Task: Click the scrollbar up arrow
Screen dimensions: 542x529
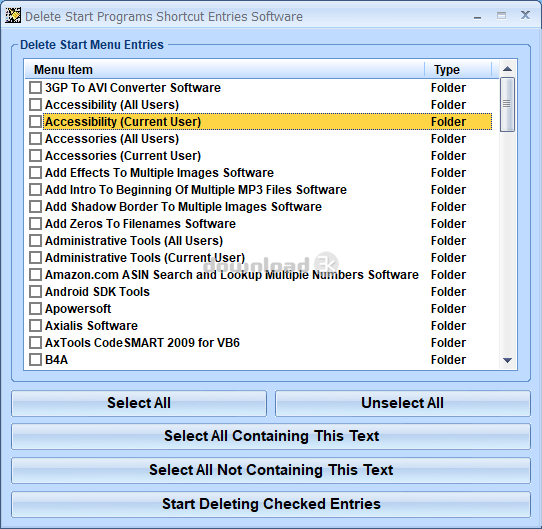Action: click(x=507, y=69)
